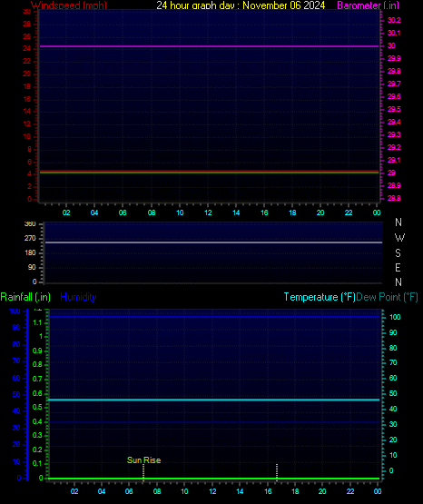Click the '90' wind direction axis value
The width and height of the screenshot is (423, 504).
coord(32,267)
